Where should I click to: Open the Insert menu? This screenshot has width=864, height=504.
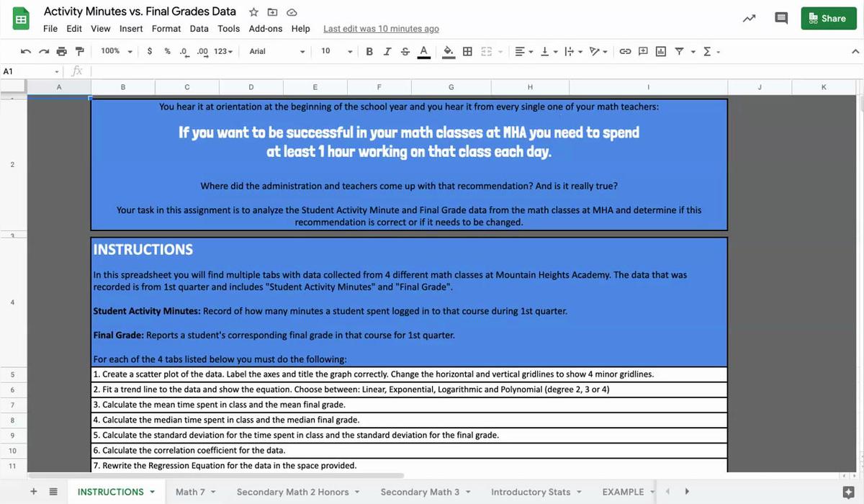pyautogui.click(x=131, y=29)
